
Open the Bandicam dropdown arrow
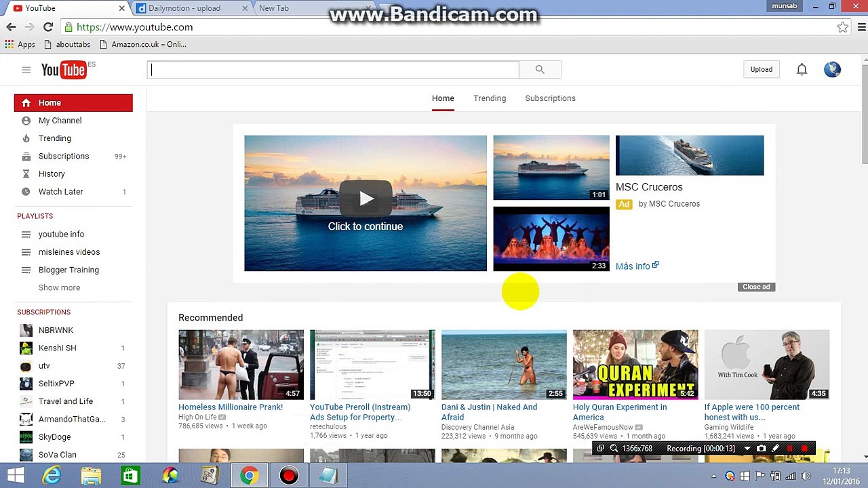(747, 449)
